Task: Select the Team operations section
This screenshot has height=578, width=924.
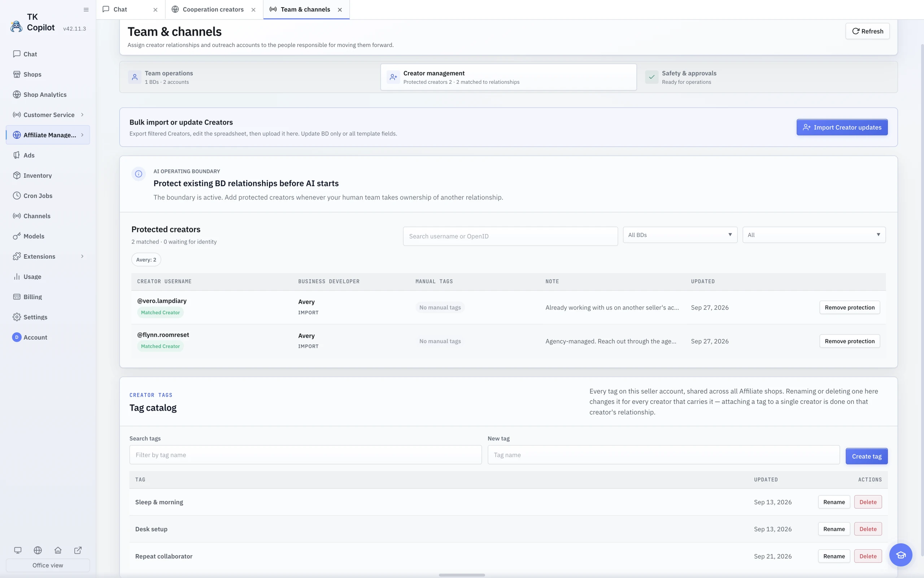Action: pyautogui.click(x=250, y=77)
